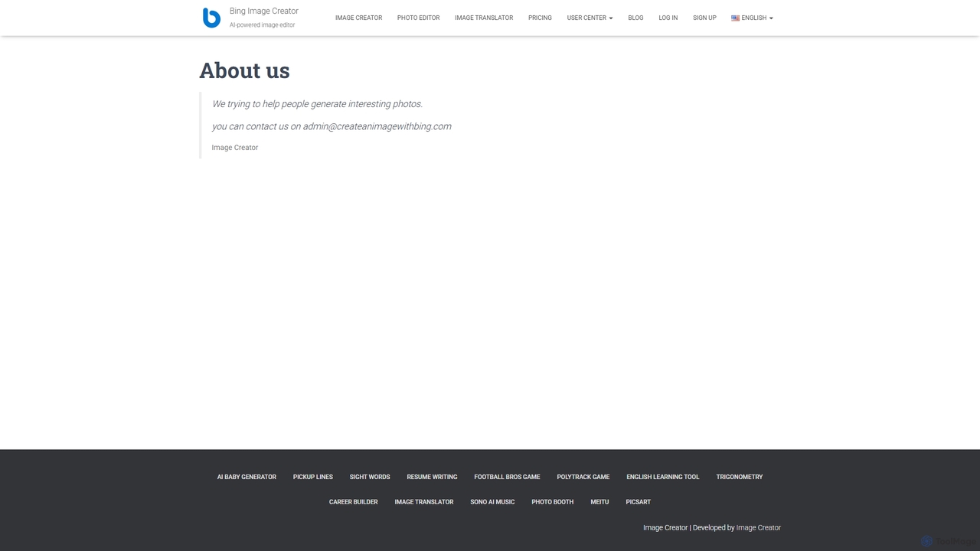Open Meitu footer link
This screenshot has height=551, width=980.
[599, 502]
